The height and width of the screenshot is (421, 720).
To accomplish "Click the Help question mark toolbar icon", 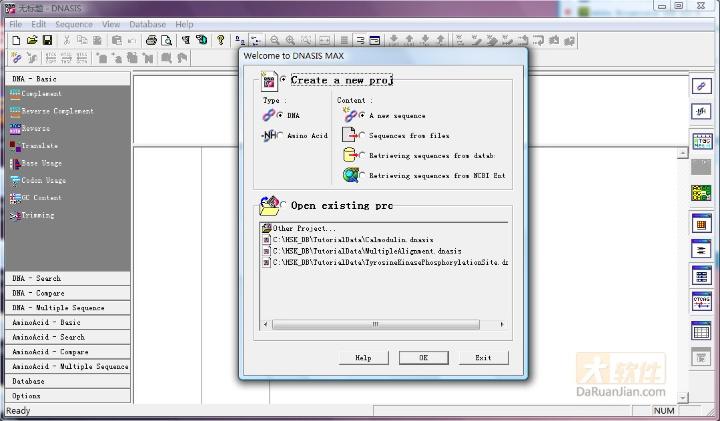I will point(221,41).
